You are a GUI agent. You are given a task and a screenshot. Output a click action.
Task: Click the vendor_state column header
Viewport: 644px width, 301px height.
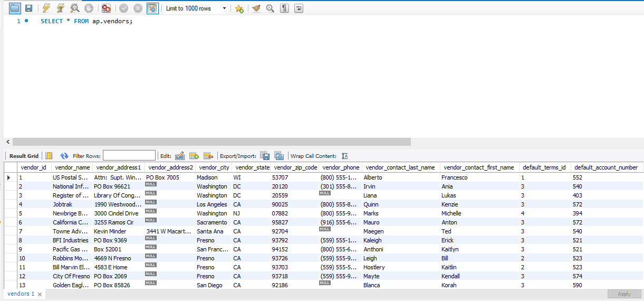[x=252, y=167]
